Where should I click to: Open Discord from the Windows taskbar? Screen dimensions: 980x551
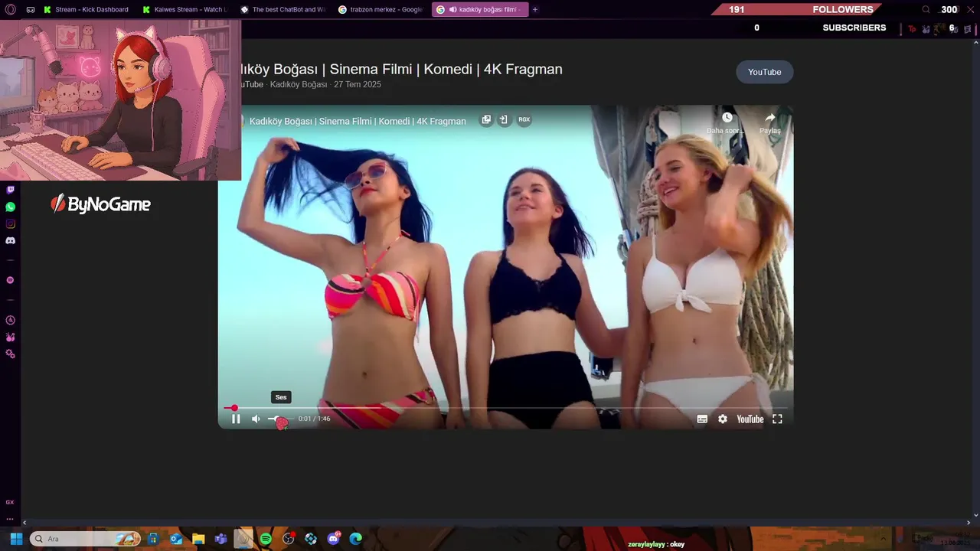334,539
